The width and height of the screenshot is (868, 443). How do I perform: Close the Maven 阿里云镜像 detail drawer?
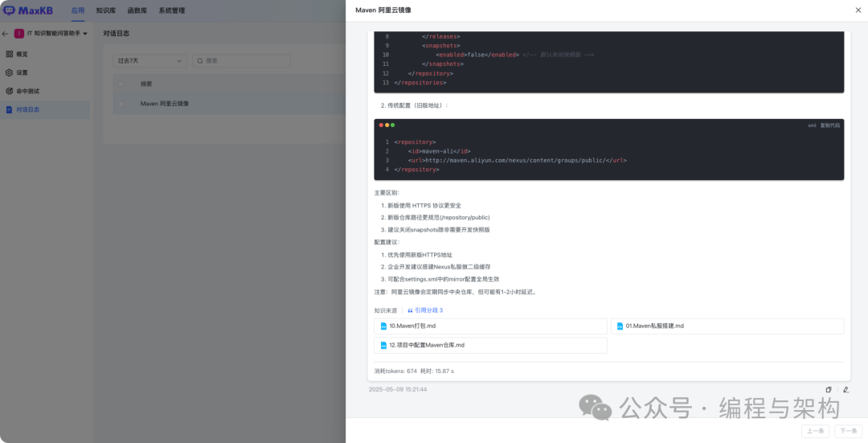point(858,10)
